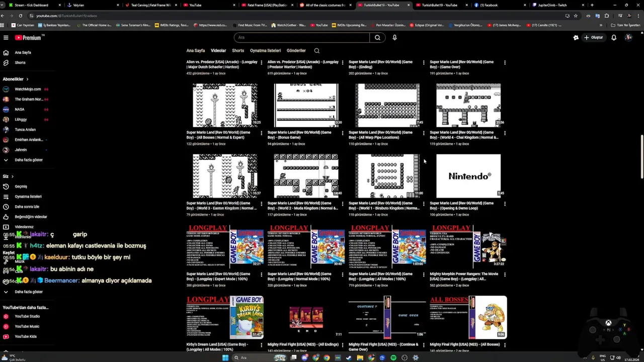The height and width of the screenshot is (362, 644).
Task: Switch to the channel Ana Sayfa tab
Action: 196,50
